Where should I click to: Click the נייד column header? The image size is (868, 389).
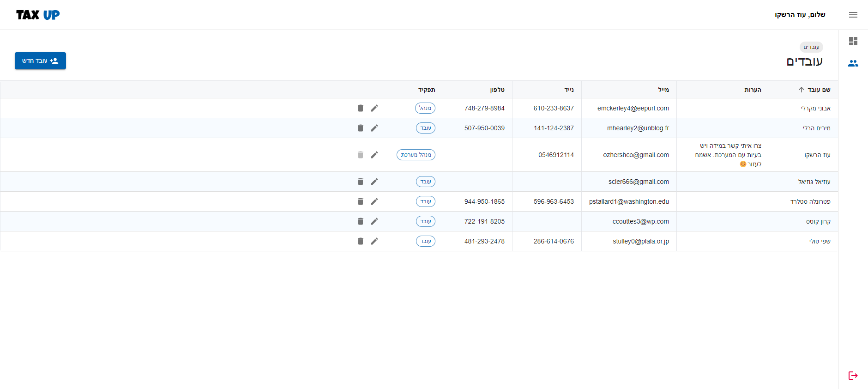click(569, 90)
